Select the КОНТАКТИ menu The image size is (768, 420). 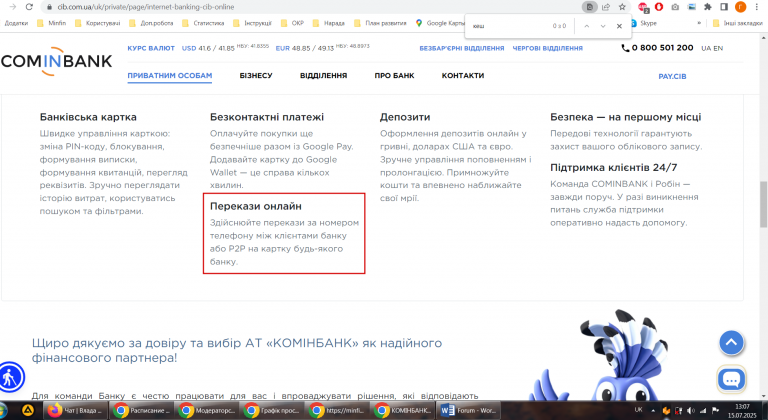[x=463, y=75]
